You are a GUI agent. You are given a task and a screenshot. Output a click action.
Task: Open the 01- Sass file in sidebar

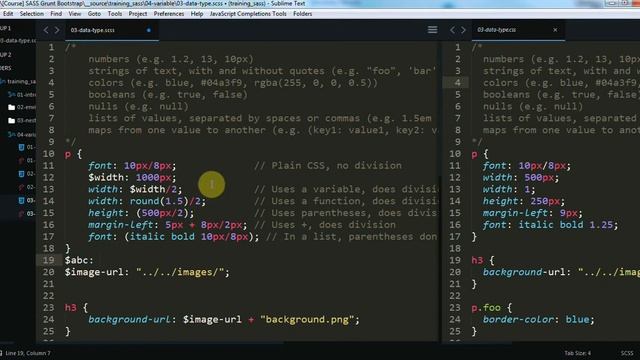click(x=28, y=160)
